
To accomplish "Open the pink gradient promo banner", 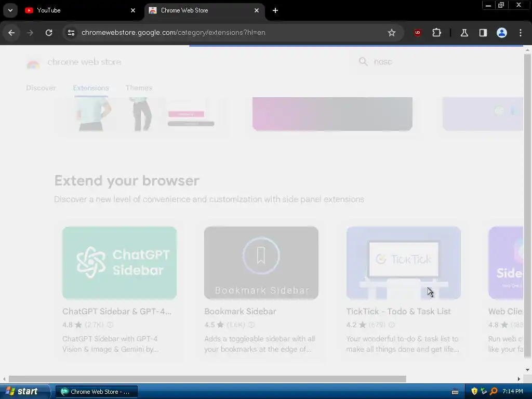I will tap(332, 114).
